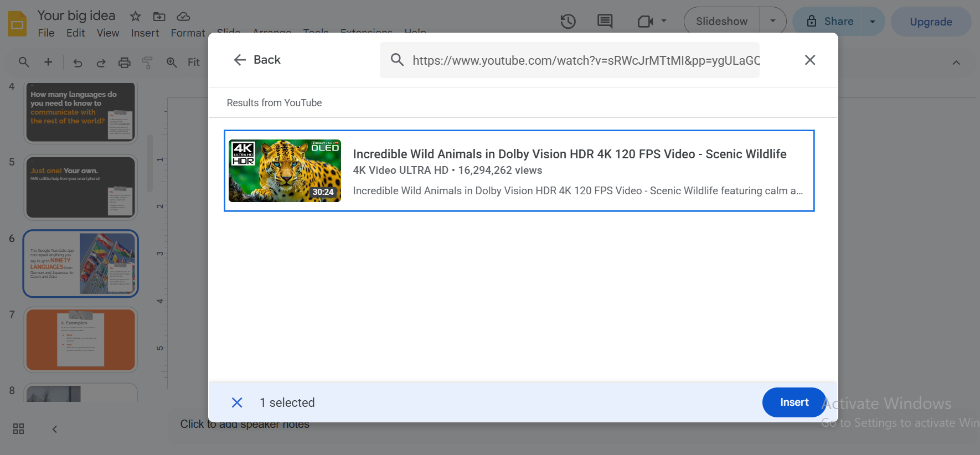Viewport: 980px width, 455px height.
Task: Select slide 4 thumbnail about languages
Action: [x=81, y=112]
